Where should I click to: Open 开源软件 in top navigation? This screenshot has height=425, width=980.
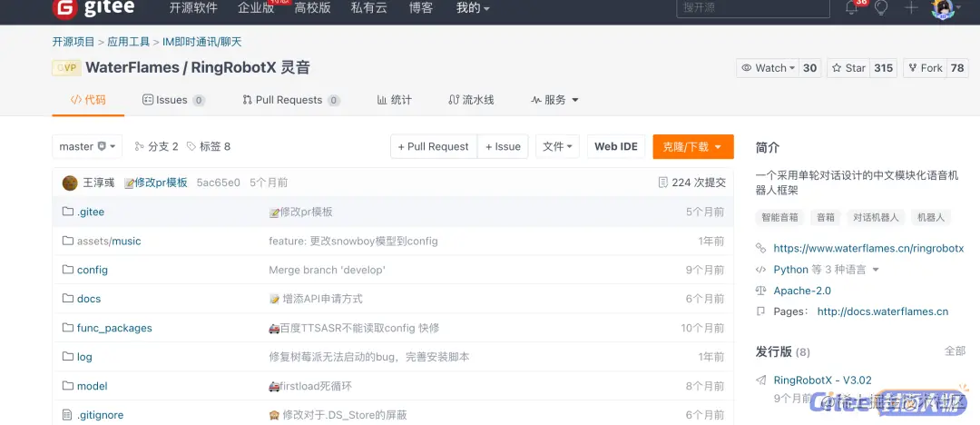click(x=193, y=7)
